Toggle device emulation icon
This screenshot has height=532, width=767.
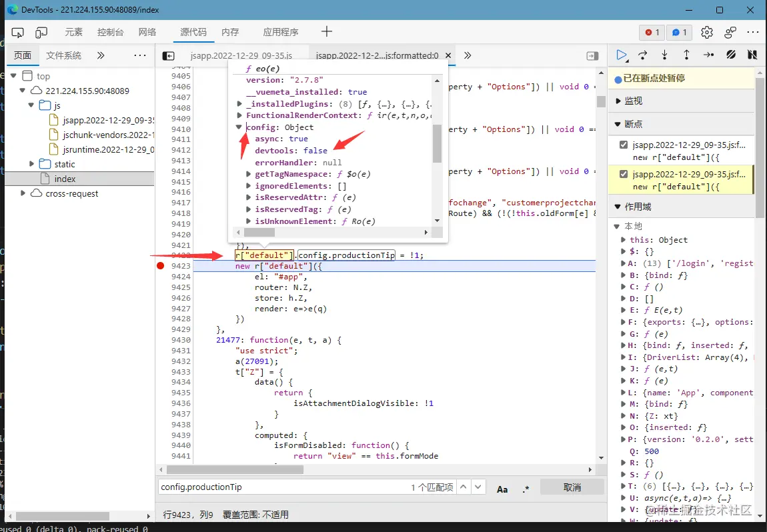tap(41, 32)
